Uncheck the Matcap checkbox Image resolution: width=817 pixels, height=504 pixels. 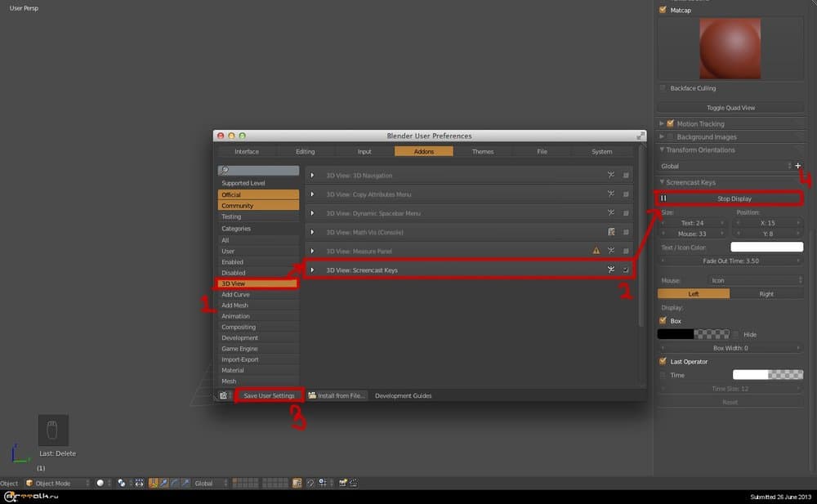click(x=663, y=10)
